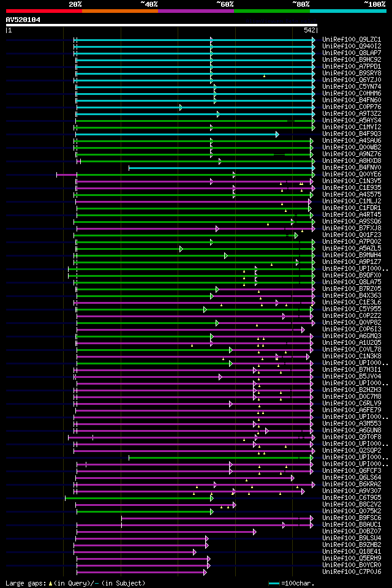Screen dimensions: 392x588
Task: Click the purple alignment bar of UniRef100_D0BZ07
Action: point(166,532)
